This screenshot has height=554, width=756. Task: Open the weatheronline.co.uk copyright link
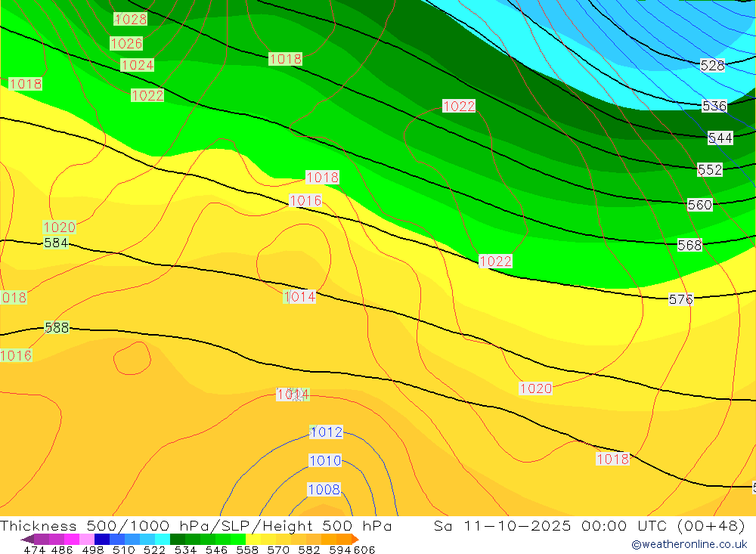[x=689, y=544]
